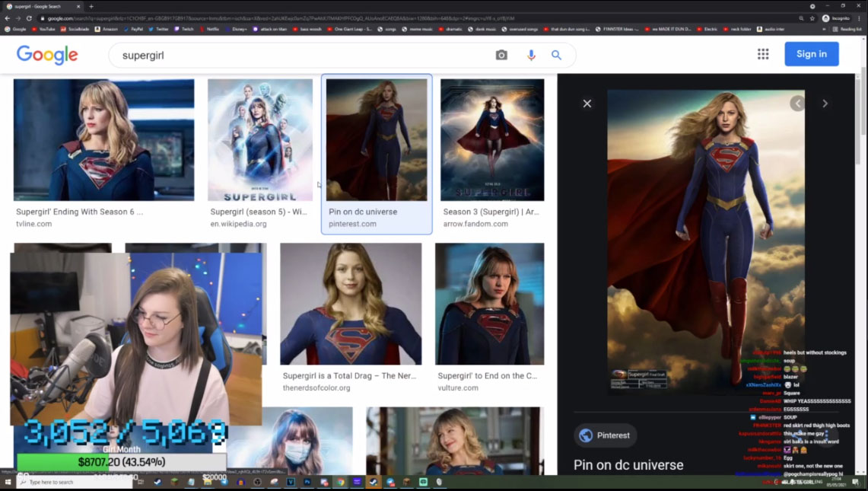Reload the page in Chrome
The width and height of the screenshot is (868, 491).
click(x=29, y=18)
